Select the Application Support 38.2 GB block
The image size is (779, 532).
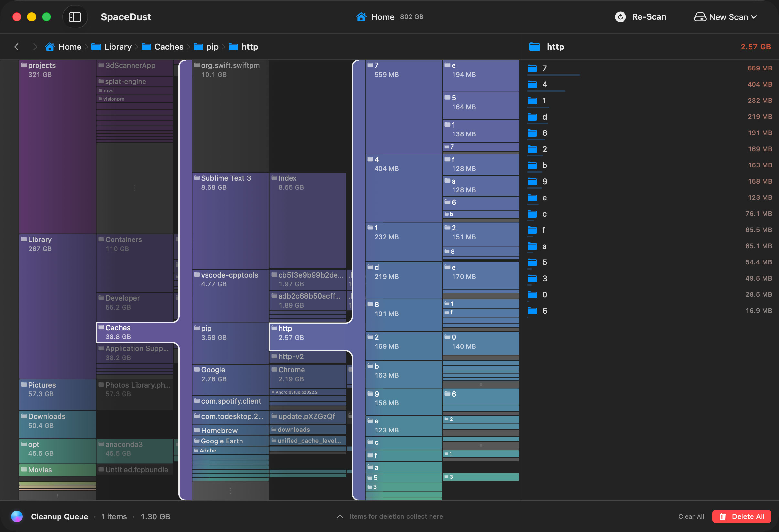[135, 353]
